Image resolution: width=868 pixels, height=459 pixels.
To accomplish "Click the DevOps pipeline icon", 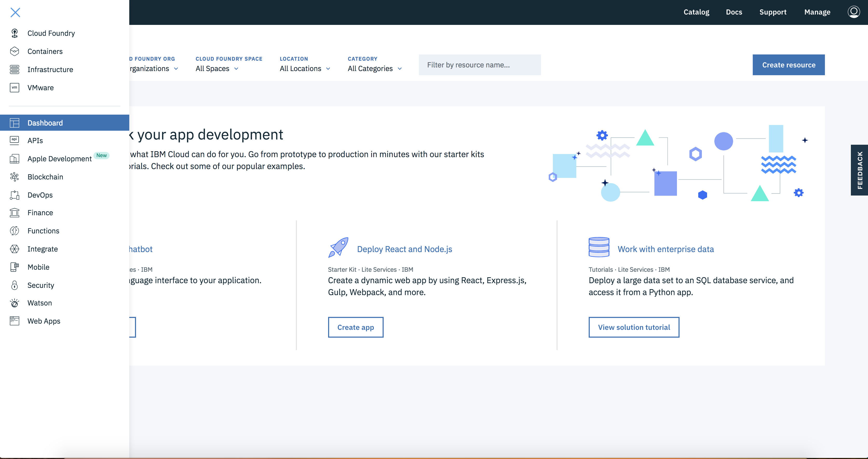I will tap(15, 195).
